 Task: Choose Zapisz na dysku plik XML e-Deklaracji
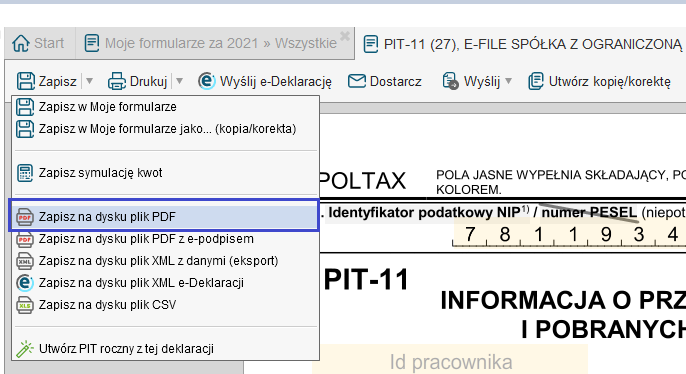click(164, 283)
